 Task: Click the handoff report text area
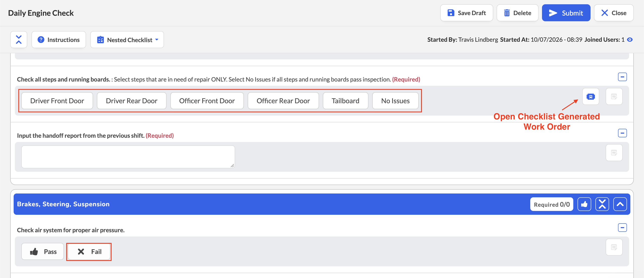[128, 157]
